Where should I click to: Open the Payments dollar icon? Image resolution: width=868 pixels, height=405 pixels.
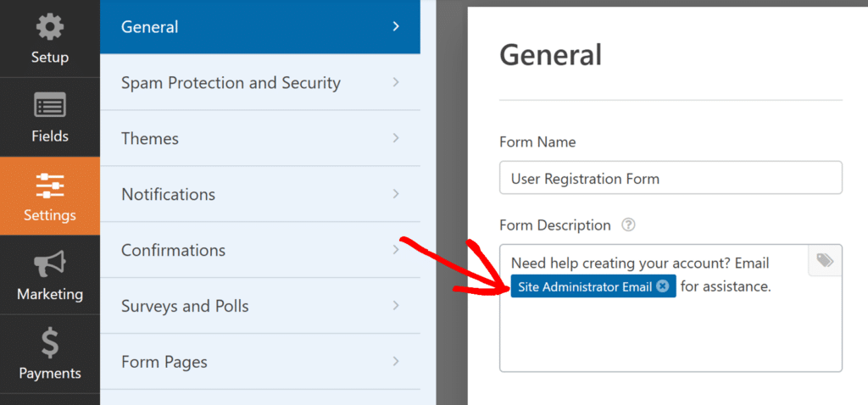[49, 343]
